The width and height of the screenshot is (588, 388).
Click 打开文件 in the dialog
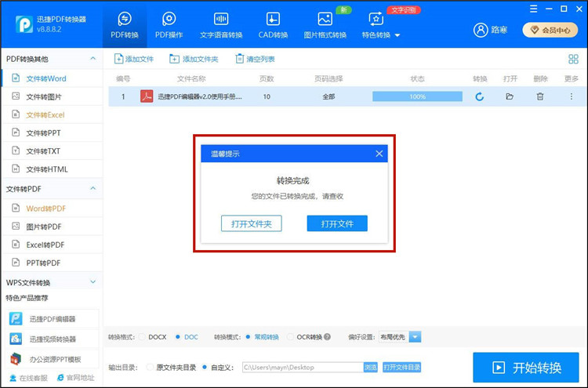coord(337,223)
